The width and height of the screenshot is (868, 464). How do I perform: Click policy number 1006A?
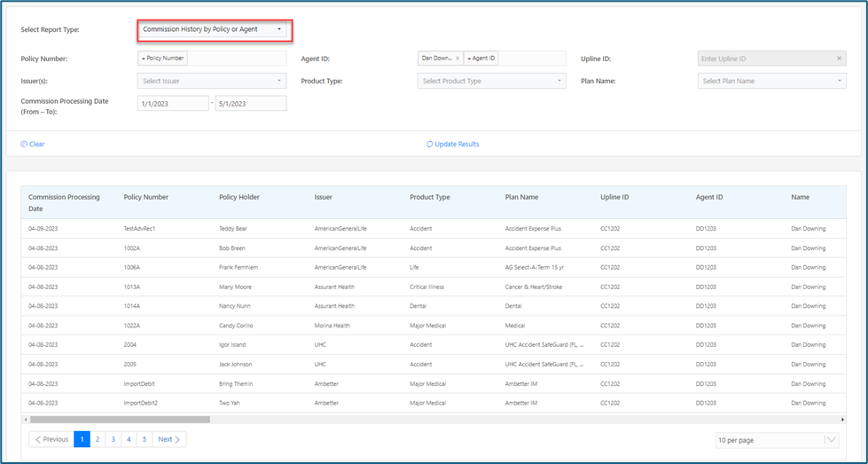tap(132, 267)
